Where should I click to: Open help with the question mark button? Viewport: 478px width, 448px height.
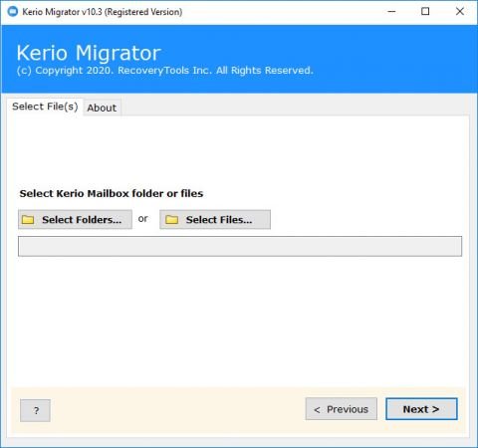coord(35,410)
